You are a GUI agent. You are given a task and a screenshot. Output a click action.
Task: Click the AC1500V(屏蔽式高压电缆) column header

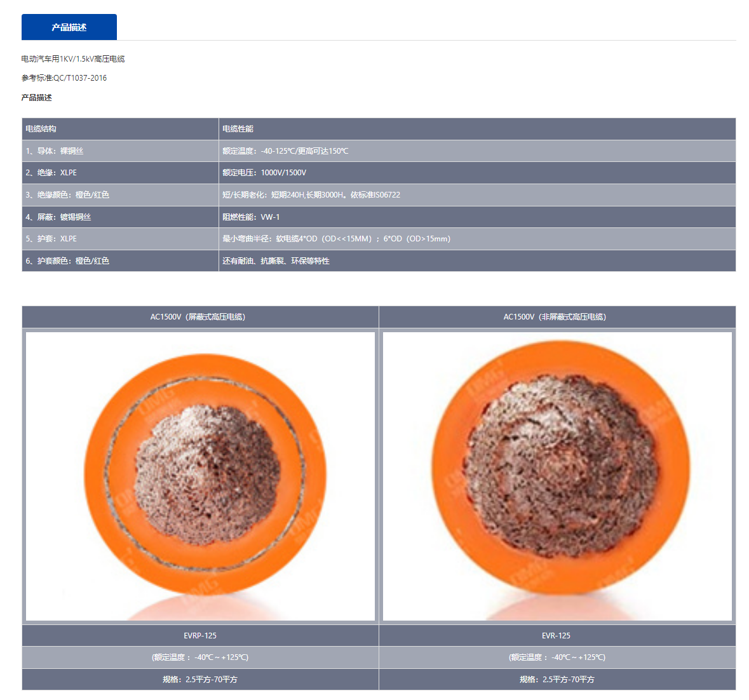point(200,317)
